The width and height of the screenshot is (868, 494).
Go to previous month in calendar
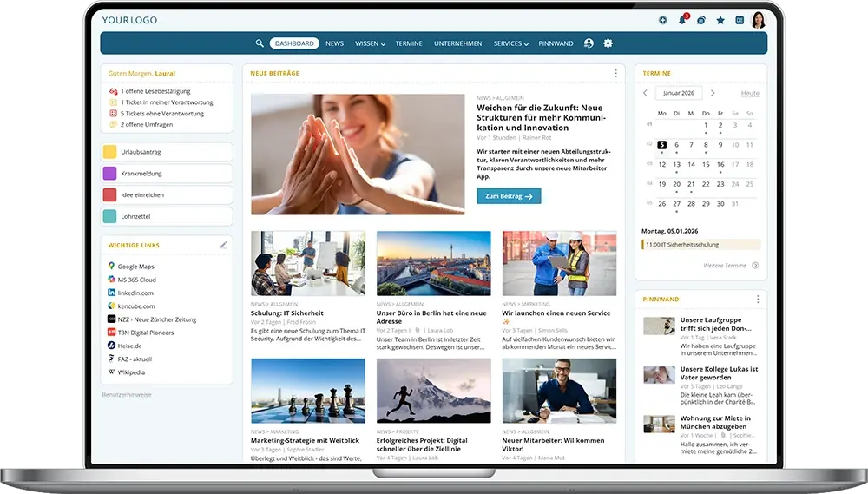(645, 93)
